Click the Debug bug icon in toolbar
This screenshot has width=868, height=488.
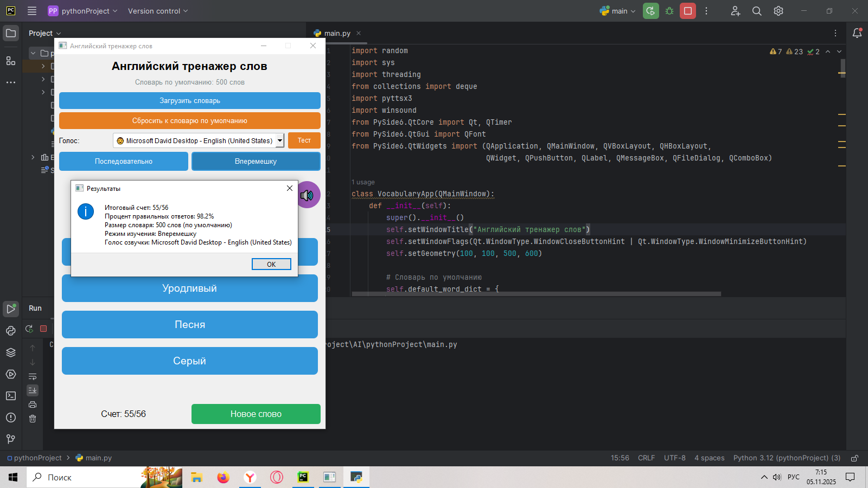(x=669, y=11)
